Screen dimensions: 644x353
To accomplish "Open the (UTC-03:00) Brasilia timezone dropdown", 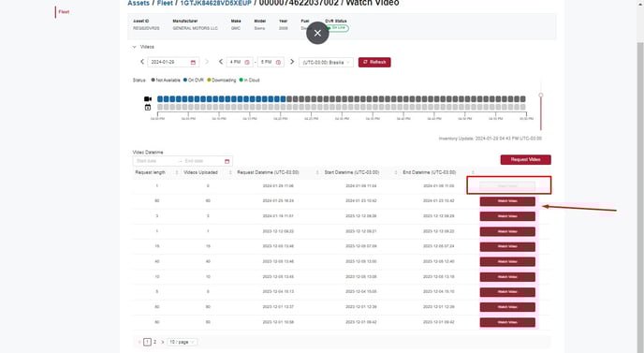I will click(326, 63).
